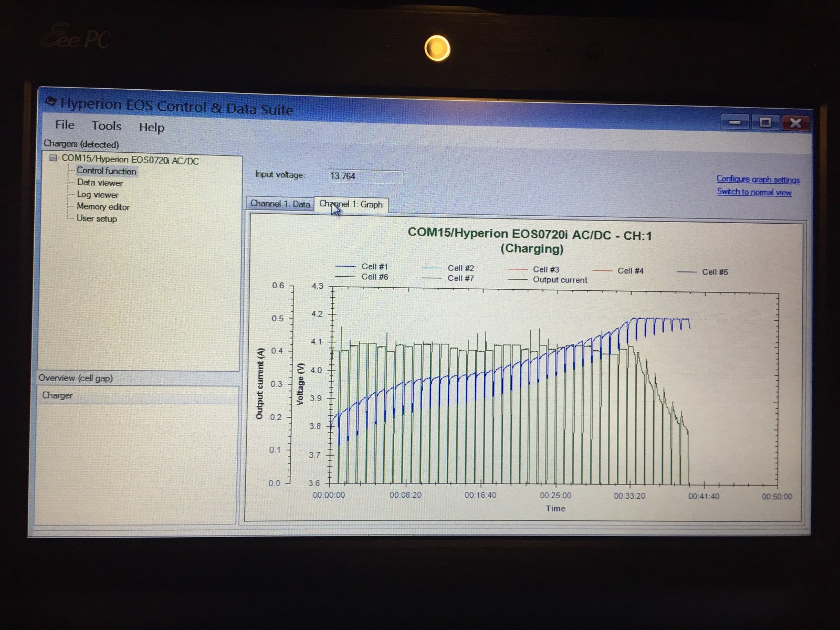This screenshot has height=630, width=840.
Task: Click the Input voltage value field
Action: pyautogui.click(x=365, y=176)
